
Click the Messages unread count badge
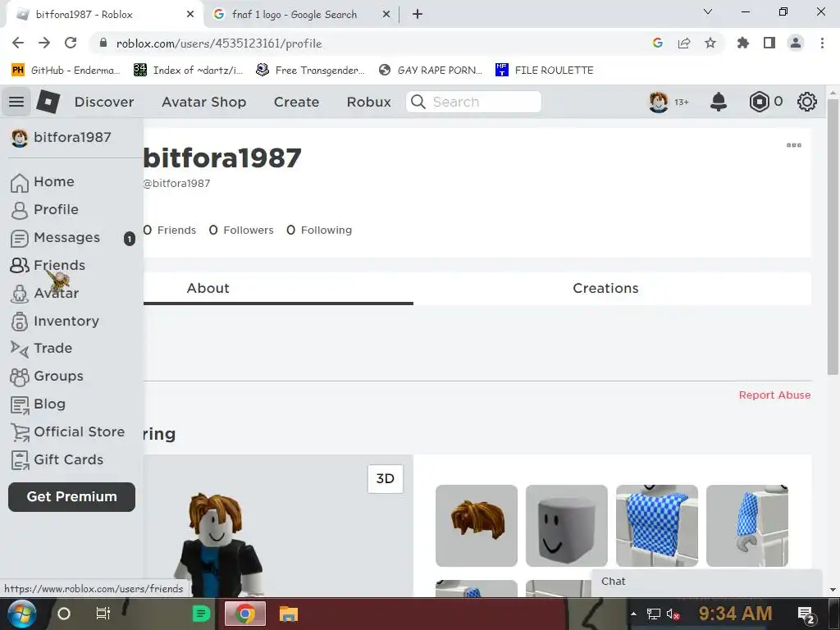tap(130, 239)
